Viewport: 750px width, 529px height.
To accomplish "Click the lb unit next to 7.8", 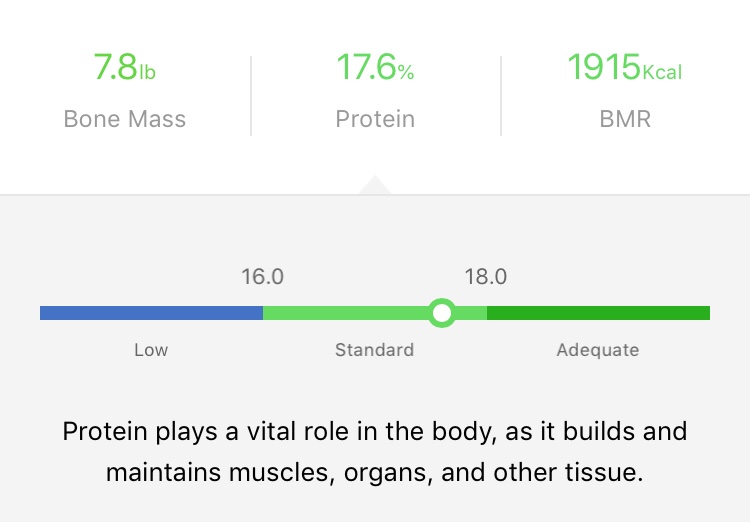I will tap(147, 72).
